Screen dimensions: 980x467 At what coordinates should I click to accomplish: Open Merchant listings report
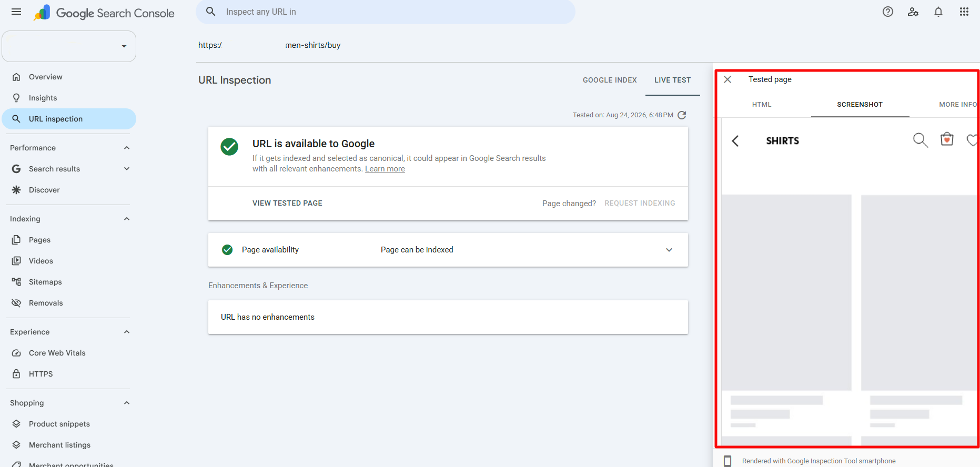69,445
